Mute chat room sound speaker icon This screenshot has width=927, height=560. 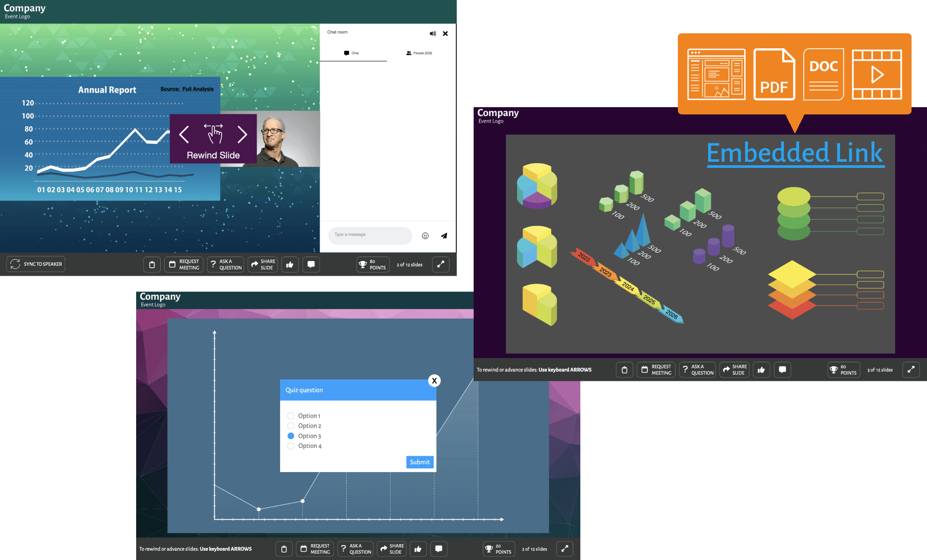[x=433, y=34]
